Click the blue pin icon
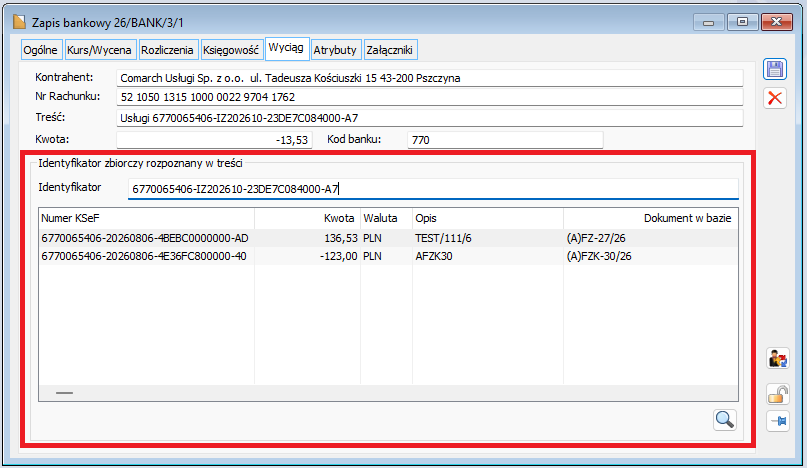This screenshot has height=468, width=807. click(778, 421)
